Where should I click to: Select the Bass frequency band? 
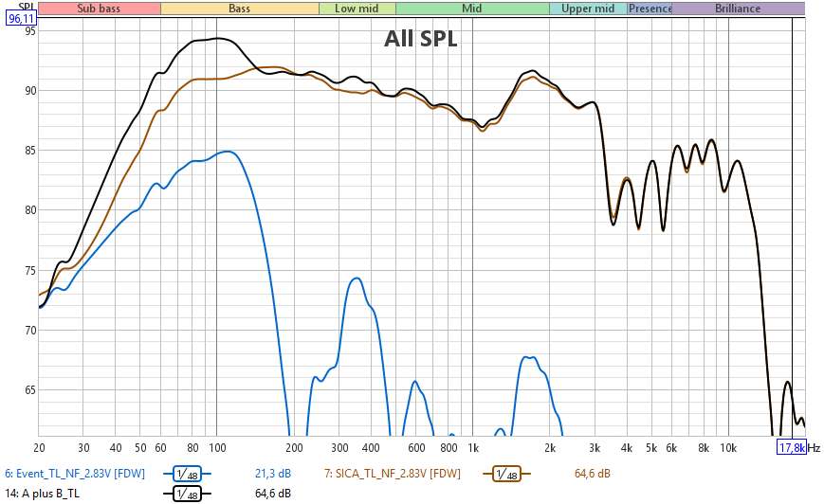240,9
